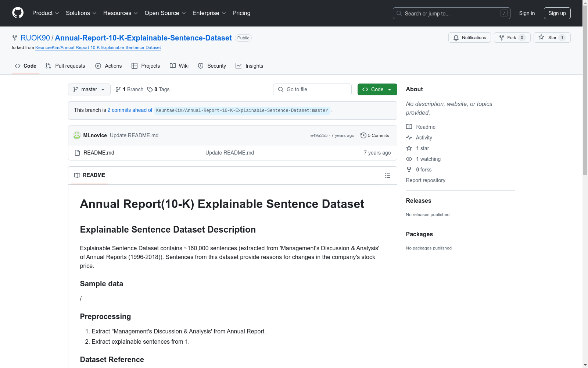Click the Public visibility badge
588x368 pixels.
click(243, 38)
